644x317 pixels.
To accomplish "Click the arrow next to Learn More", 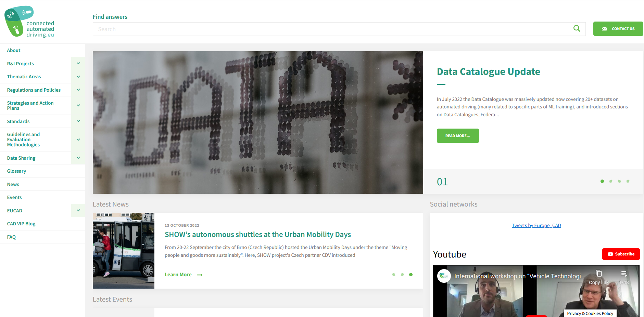I will pos(200,275).
